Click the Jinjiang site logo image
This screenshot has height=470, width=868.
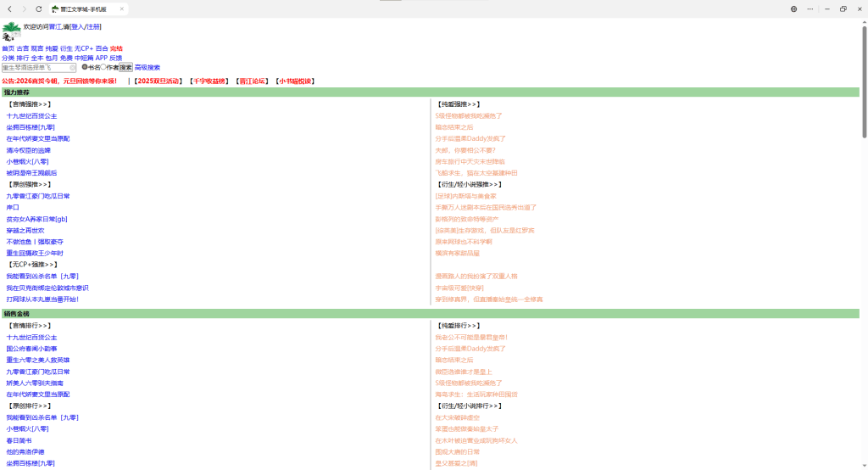11,31
